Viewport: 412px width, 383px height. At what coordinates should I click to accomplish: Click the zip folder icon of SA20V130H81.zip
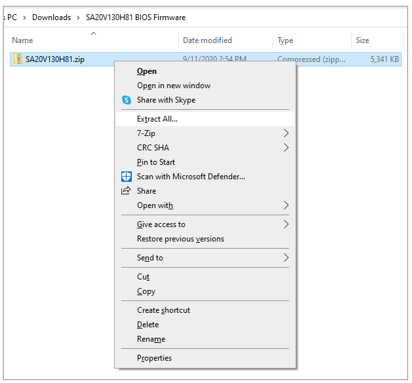tap(18, 59)
